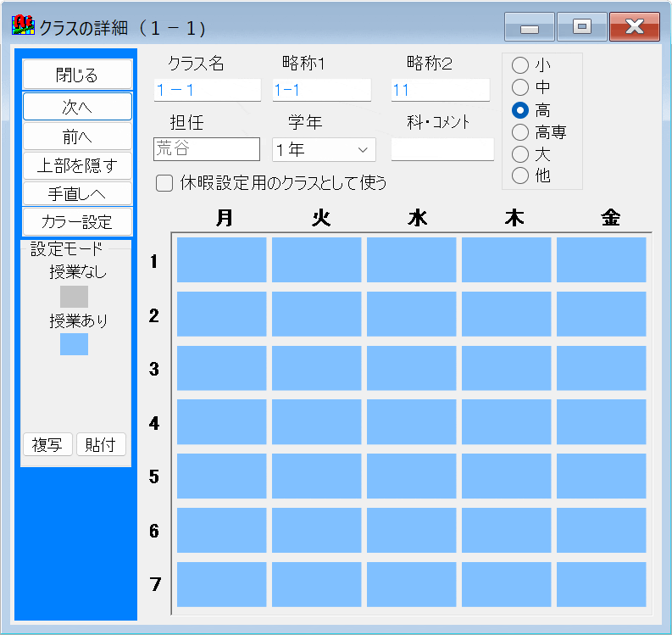The width and height of the screenshot is (672, 635).
Task: Close the クラスの詳細 window
Action: (x=634, y=26)
